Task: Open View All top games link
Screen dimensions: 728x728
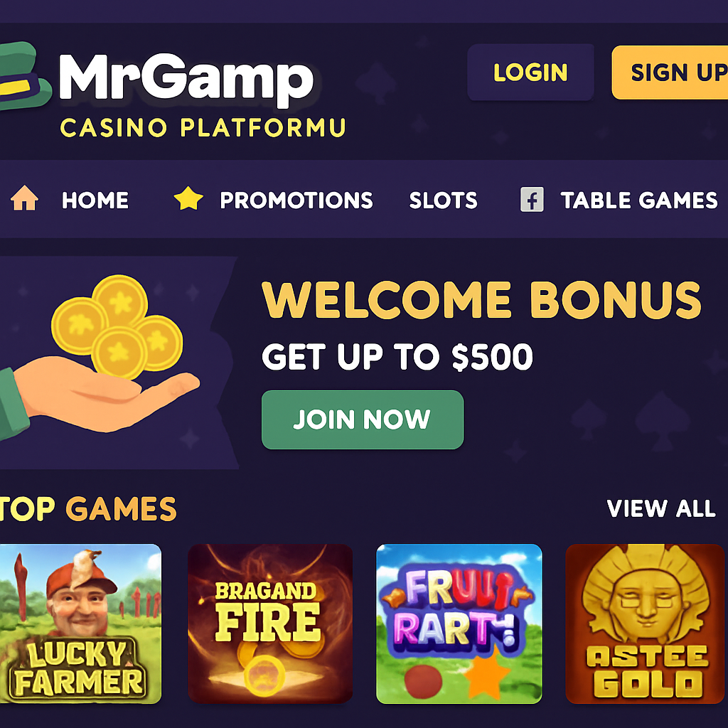Action: (x=661, y=508)
